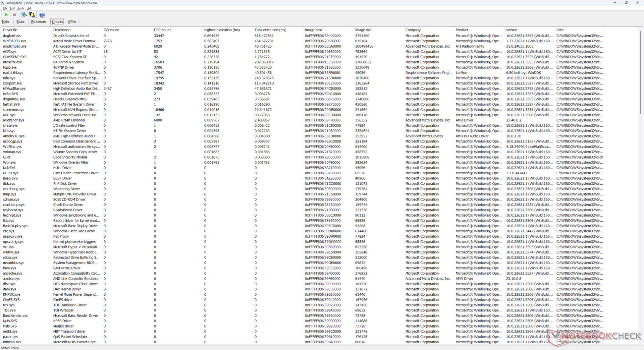Viewport: 644px width, 350px height.
Task: Select the Wdf01000.sys driver row
Action: 303,41
